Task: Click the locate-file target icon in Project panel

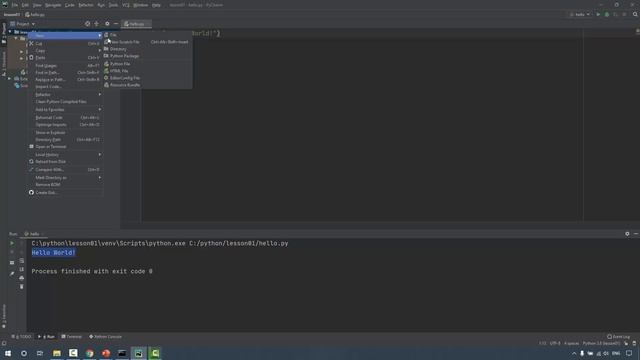Action: point(87,24)
